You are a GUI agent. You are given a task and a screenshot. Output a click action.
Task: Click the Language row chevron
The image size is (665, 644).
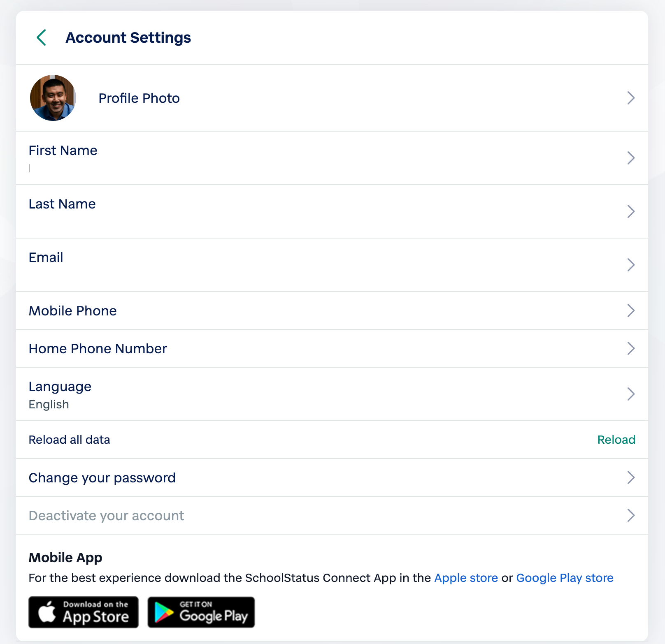631,394
